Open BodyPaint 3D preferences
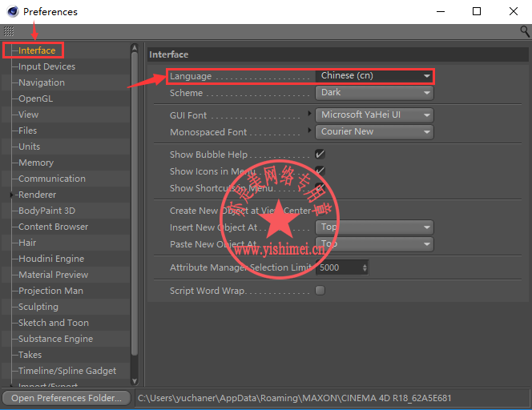 point(46,211)
